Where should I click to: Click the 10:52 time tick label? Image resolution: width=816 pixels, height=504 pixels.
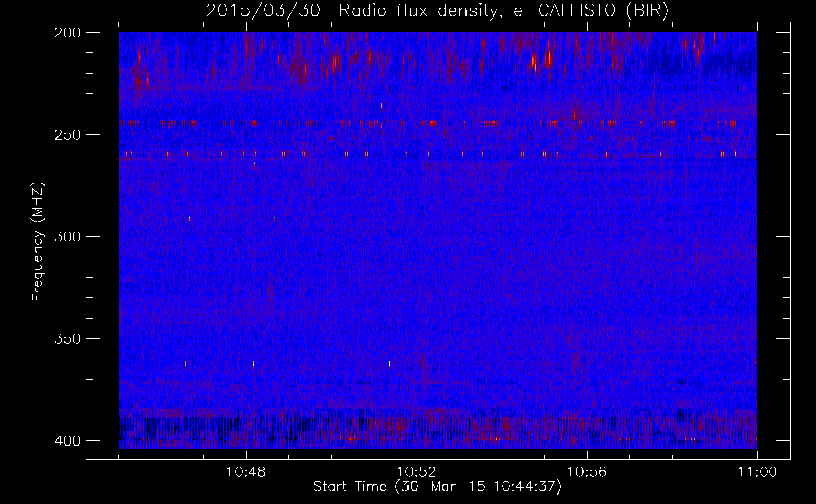(x=417, y=472)
